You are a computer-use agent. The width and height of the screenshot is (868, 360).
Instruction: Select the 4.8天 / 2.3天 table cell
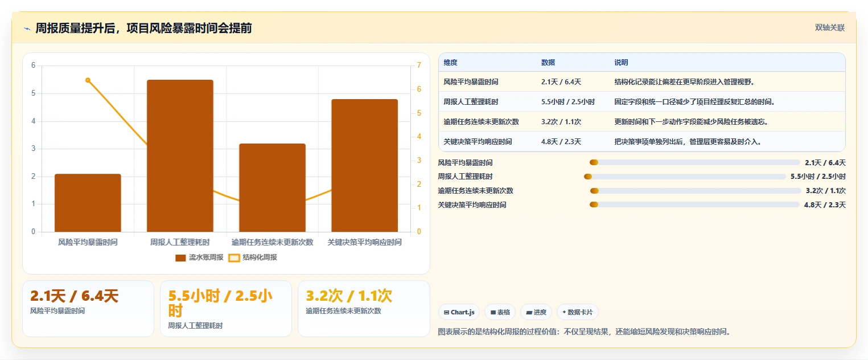[573, 141]
